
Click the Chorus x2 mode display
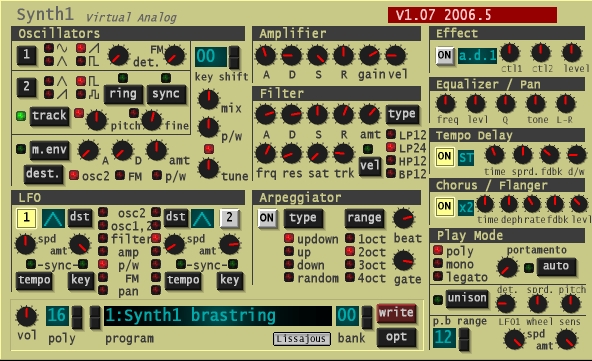coord(466,207)
